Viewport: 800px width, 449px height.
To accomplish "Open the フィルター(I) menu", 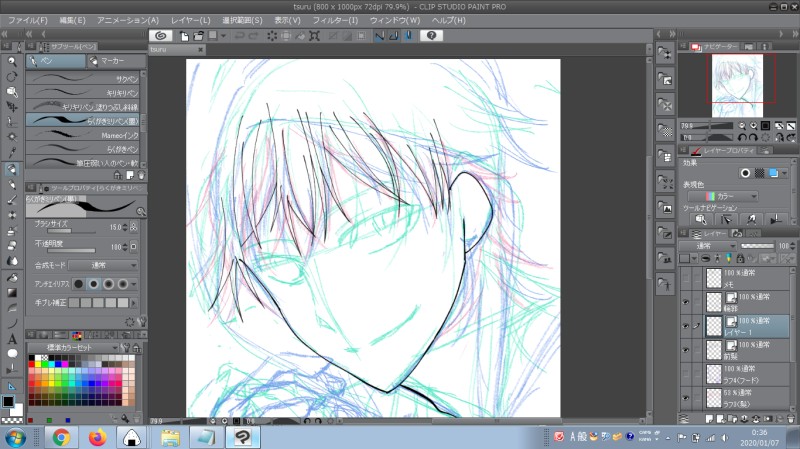I will pos(335,20).
